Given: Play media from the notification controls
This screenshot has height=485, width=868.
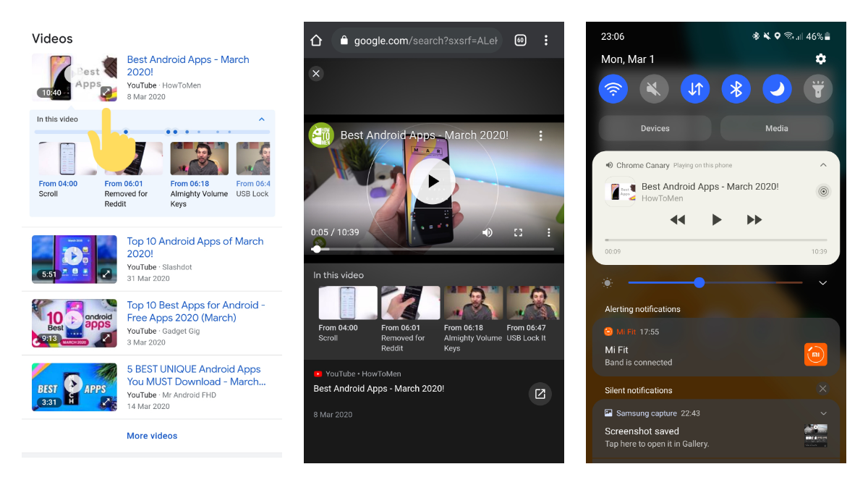Looking at the screenshot, I should coord(717,219).
